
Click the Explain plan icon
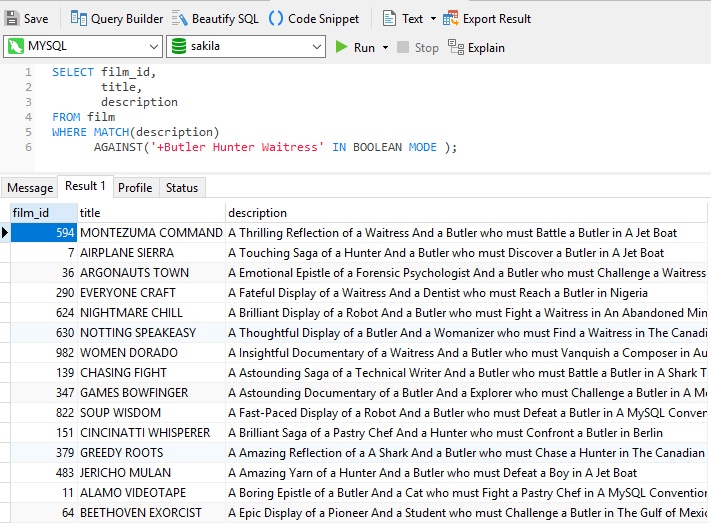(x=456, y=47)
